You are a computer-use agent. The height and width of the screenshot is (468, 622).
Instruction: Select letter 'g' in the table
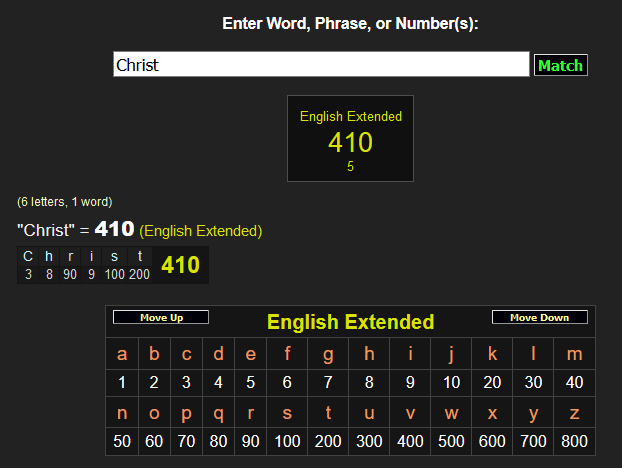(x=327, y=353)
